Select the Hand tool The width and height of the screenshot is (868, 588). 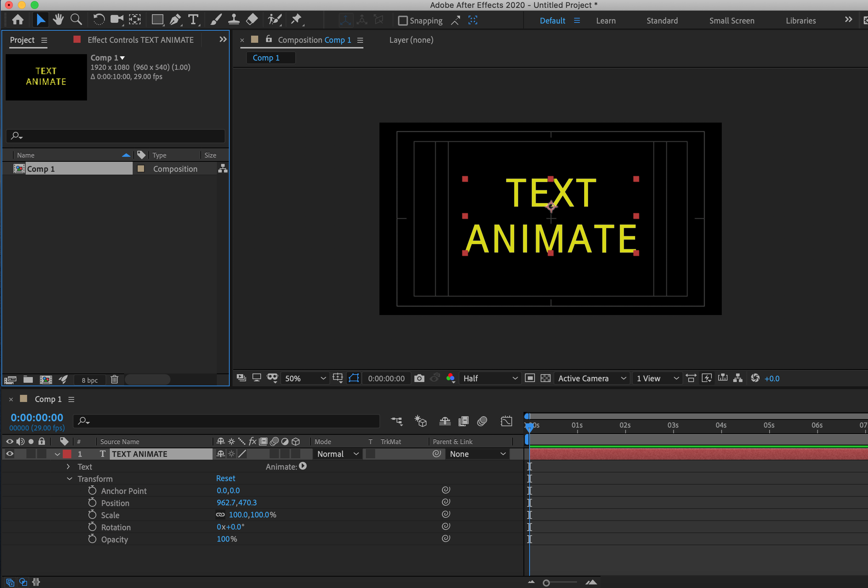tap(58, 20)
